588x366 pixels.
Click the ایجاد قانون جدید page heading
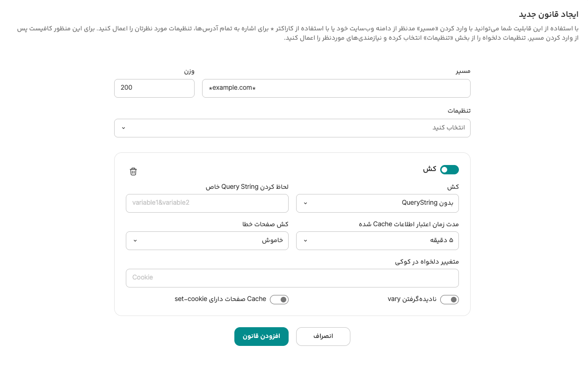pos(548,14)
